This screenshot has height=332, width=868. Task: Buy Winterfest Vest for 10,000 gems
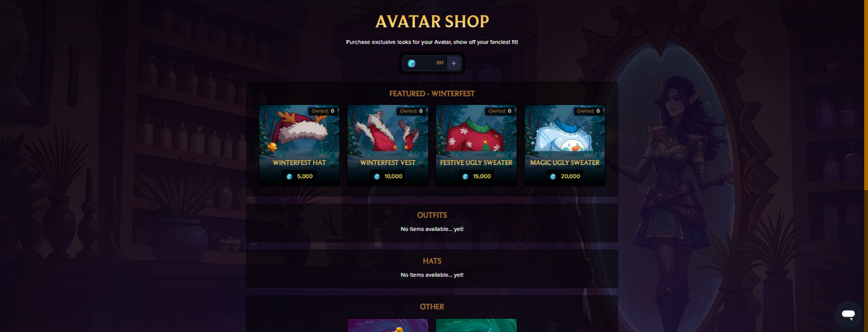[x=388, y=177]
